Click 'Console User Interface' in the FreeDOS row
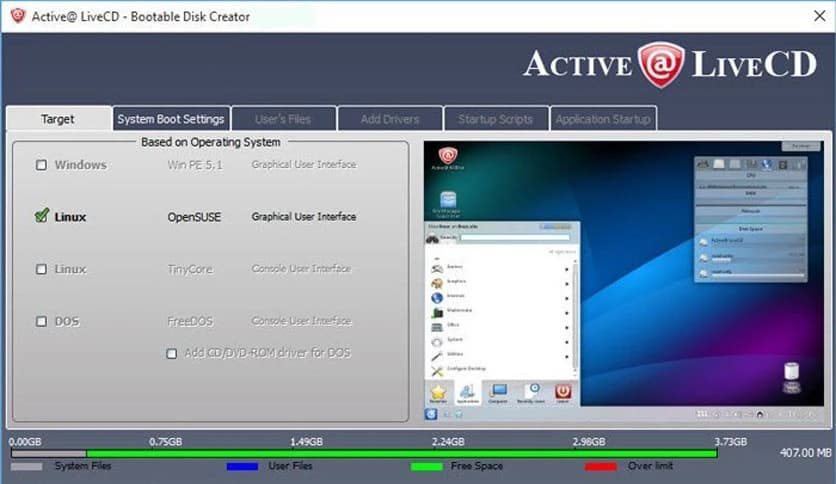The image size is (836, 484). pyautogui.click(x=301, y=321)
